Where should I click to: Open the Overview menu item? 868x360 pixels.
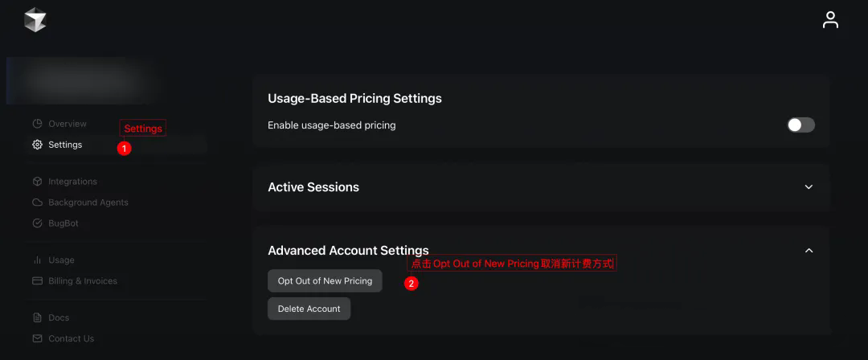coord(68,124)
